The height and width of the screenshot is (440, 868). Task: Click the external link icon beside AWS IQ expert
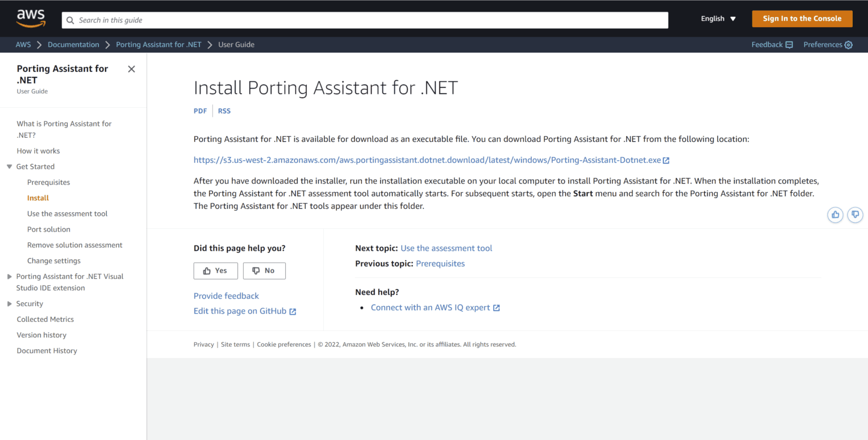[496, 307]
